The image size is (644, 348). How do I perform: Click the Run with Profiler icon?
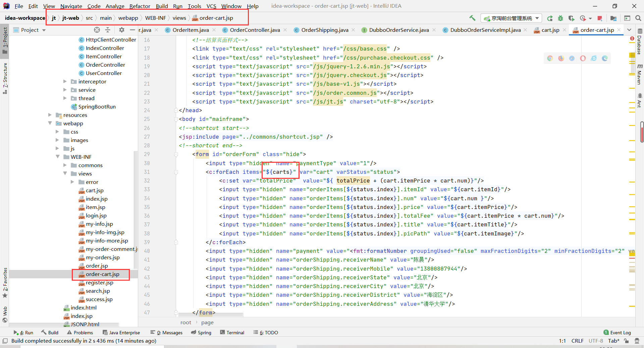(583, 18)
